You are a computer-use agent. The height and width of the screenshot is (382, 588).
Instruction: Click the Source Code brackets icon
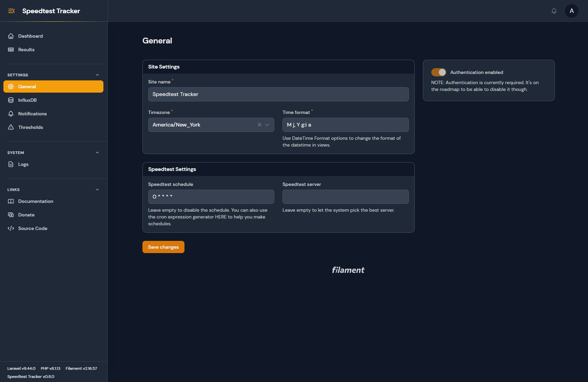[x=11, y=228]
